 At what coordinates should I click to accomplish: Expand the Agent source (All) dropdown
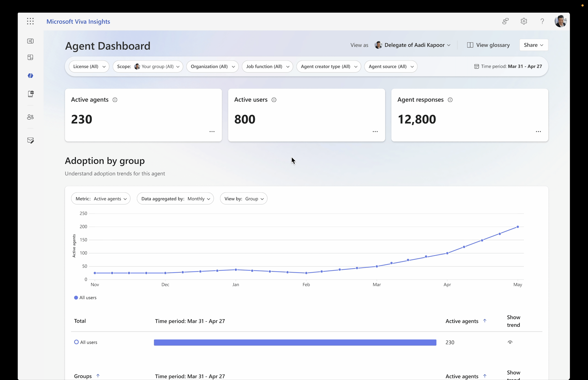coord(391,66)
